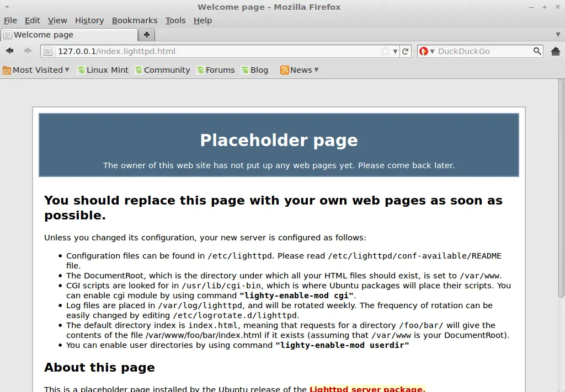
Task: Open the Community bookmark
Action: click(163, 70)
